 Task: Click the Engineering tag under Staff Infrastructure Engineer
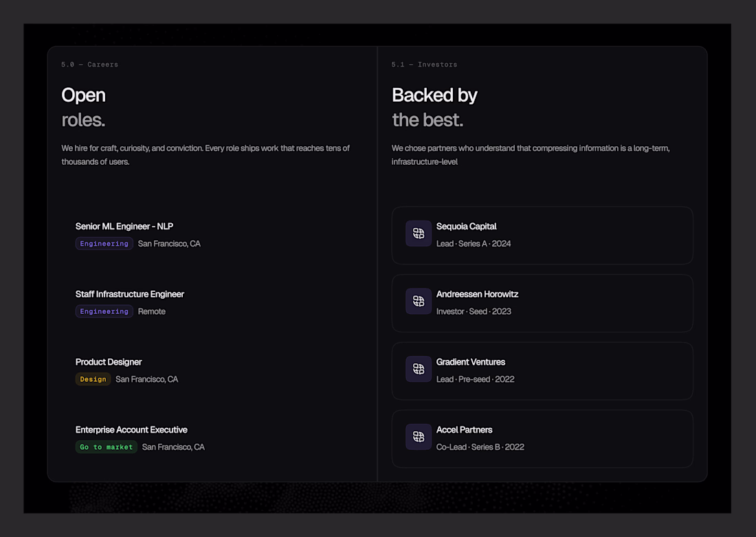(x=104, y=312)
